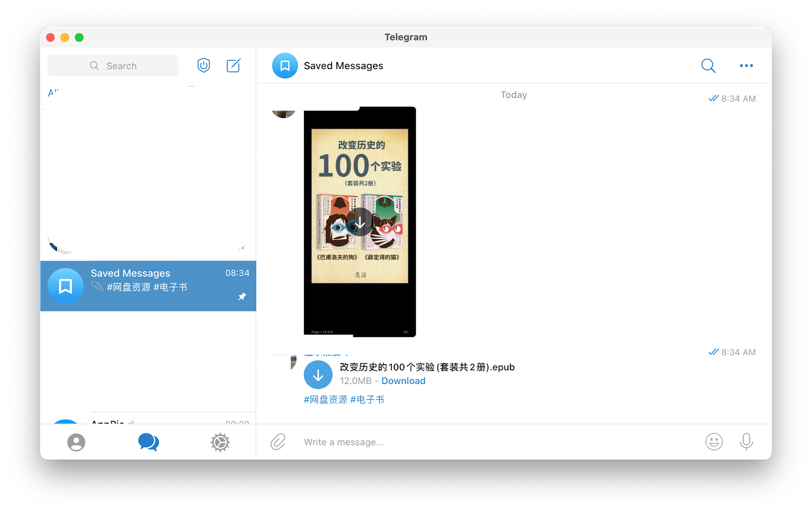Click the Download link for epub file

(403, 381)
